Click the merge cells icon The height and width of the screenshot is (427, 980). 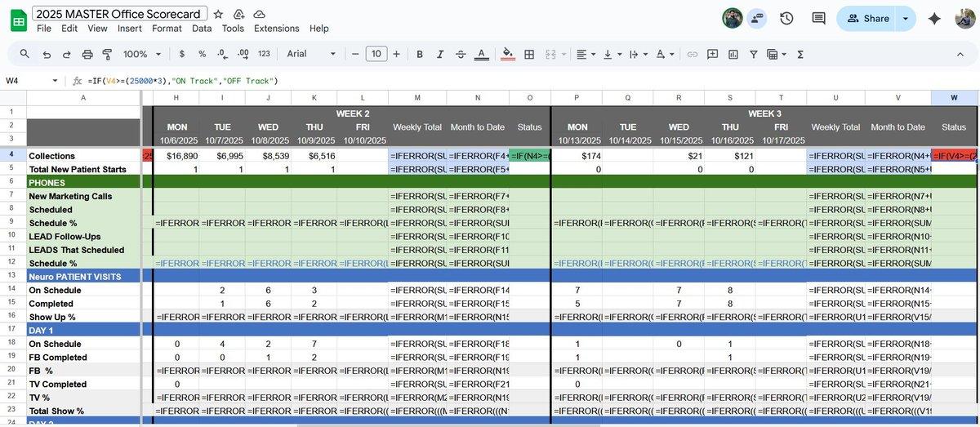point(550,54)
